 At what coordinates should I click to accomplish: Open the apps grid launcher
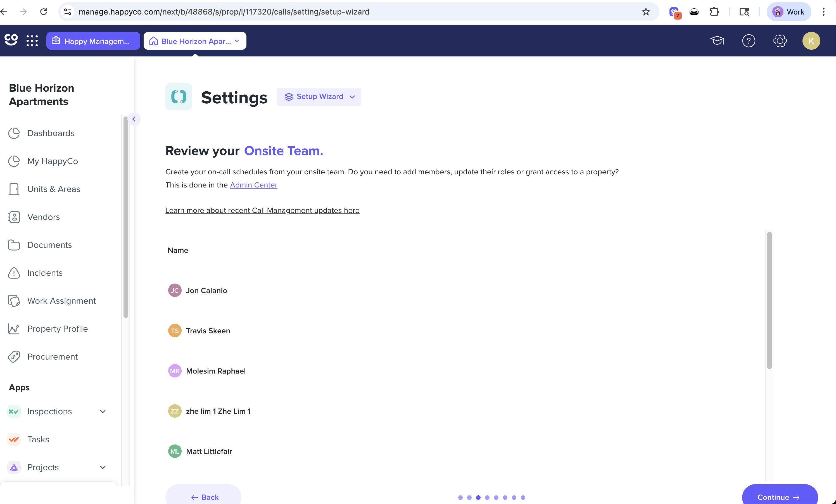point(32,41)
